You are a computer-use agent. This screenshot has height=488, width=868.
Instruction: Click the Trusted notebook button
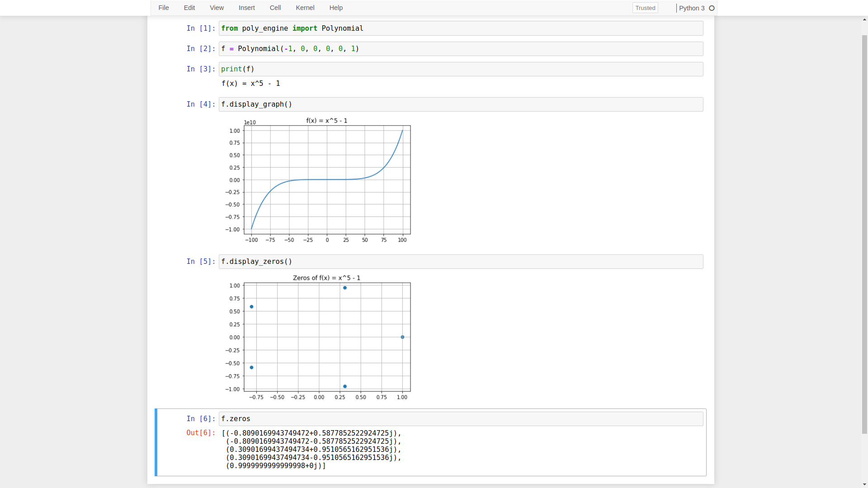point(645,8)
